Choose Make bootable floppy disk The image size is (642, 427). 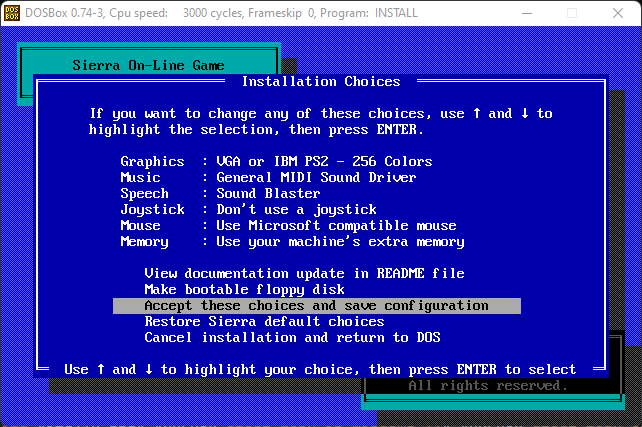pyautogui.click(x=244, y=289)
